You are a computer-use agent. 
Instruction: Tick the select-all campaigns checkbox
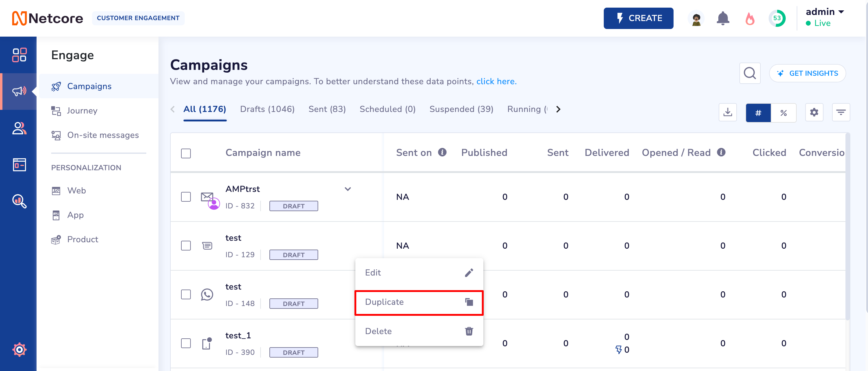(186, 153)
